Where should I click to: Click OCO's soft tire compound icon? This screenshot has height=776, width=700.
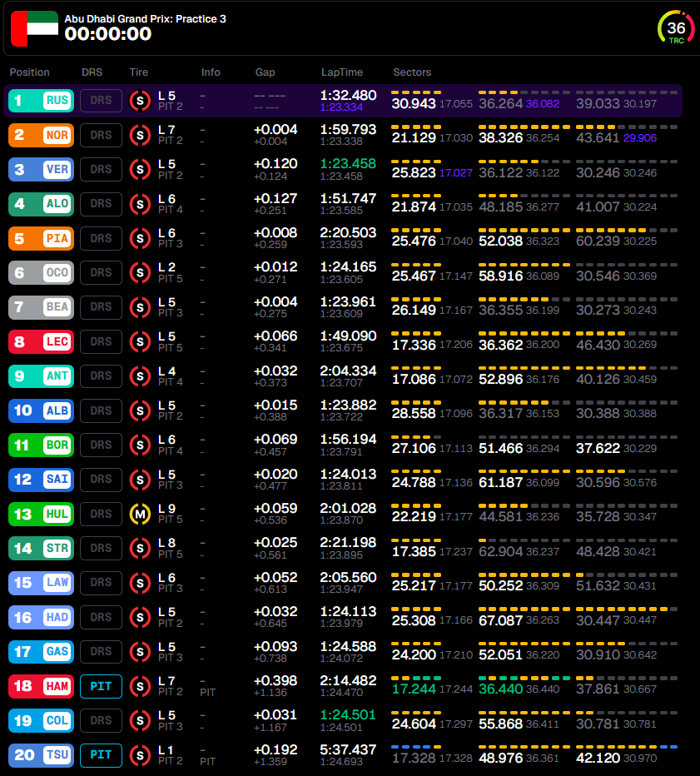[x=138, y=273]
